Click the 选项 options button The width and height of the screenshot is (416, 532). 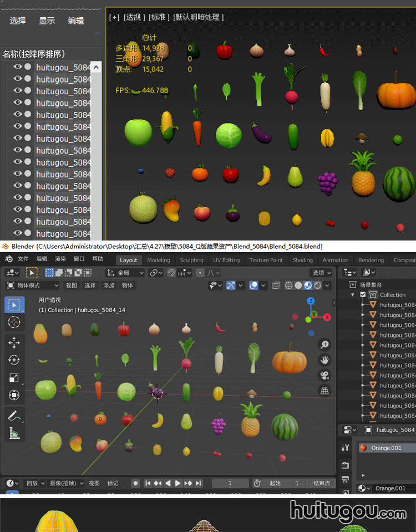click(321, 273)
